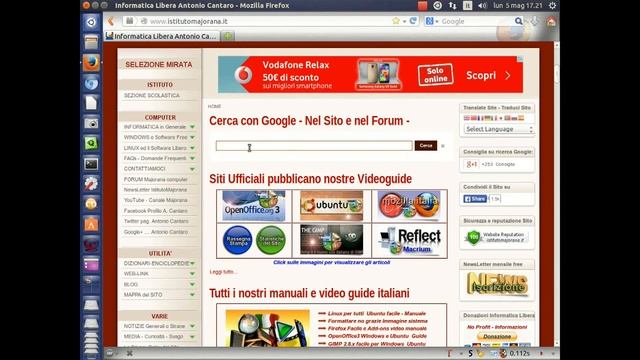Open the ubuntu videoguide thumbnail
The width and height of the screenshot is (640, 360).
click(x=331, y=206)
